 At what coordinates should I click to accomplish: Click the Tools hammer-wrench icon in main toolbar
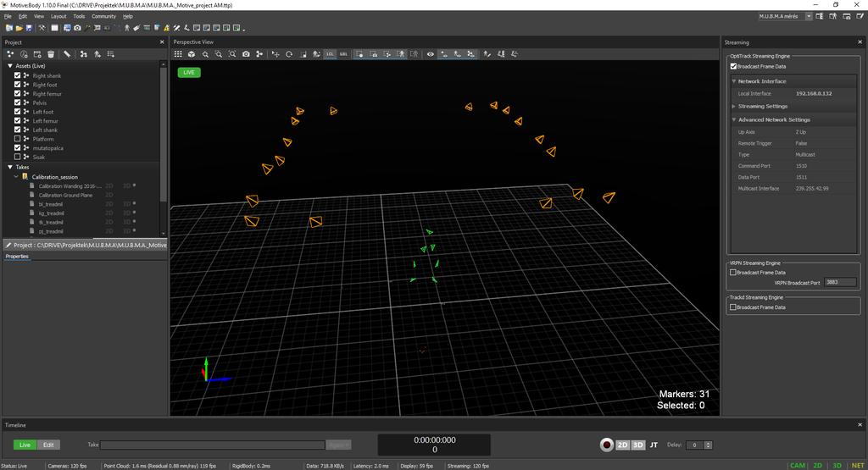coord(42,28)
